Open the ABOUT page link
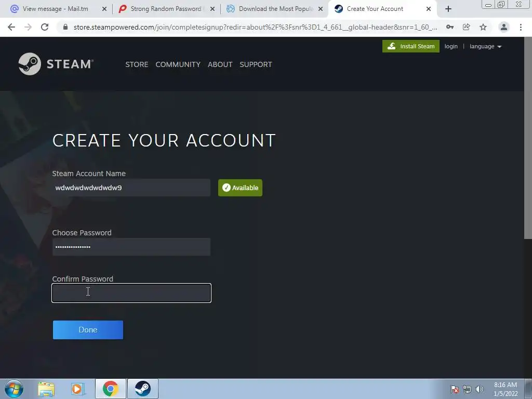Image resolution: width=532 pixels, height=399 pixels. 220,64
